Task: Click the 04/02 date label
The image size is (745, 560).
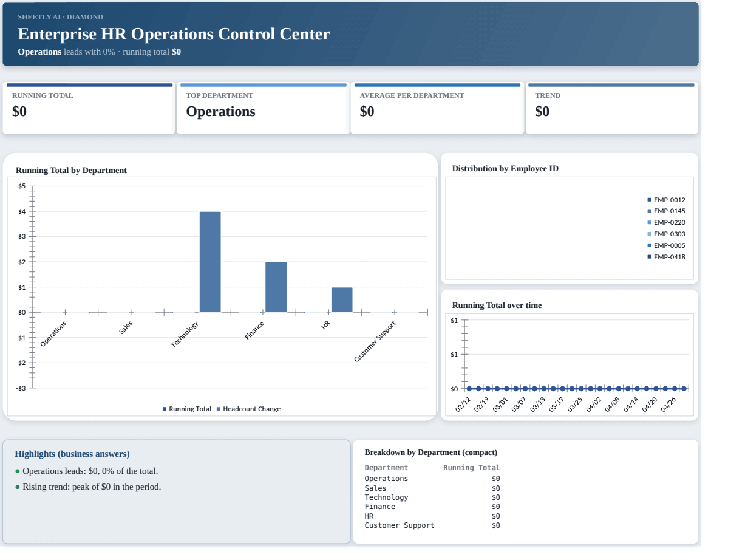Action: pyautogui.click(x=594, y=405)
